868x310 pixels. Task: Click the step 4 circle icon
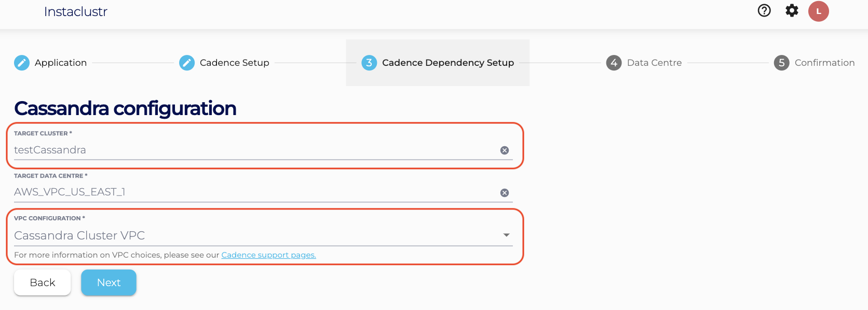click(x=614, y=63)
